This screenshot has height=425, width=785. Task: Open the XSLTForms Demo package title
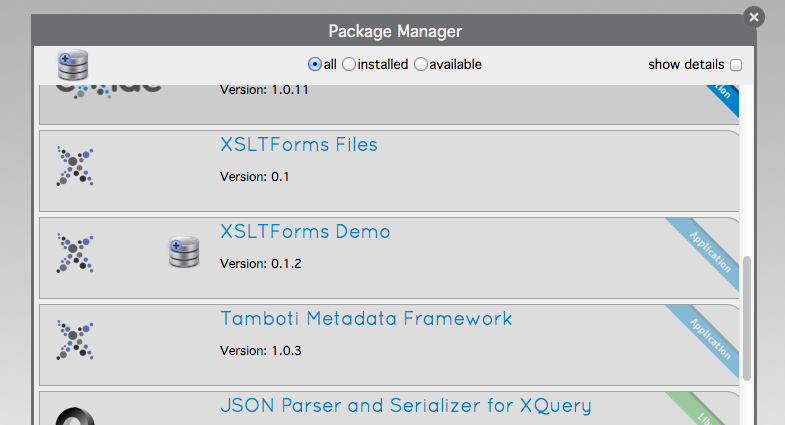pyautogui.click(x=305, y=232)
